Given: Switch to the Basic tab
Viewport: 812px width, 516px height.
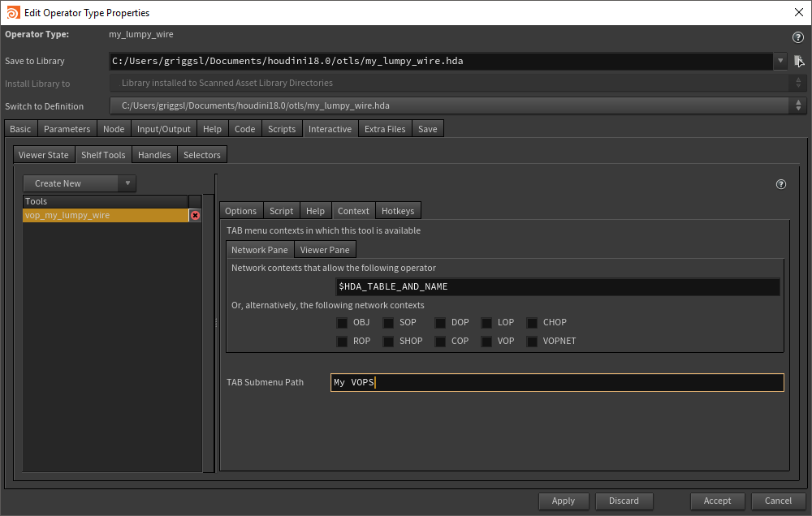Looking at the screenshot, I should pos(20,129).
